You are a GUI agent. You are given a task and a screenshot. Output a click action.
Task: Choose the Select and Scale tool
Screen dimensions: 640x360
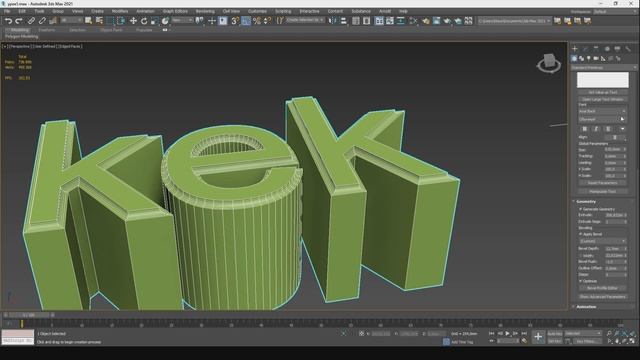pyautogui.click(x=154, y=21)
